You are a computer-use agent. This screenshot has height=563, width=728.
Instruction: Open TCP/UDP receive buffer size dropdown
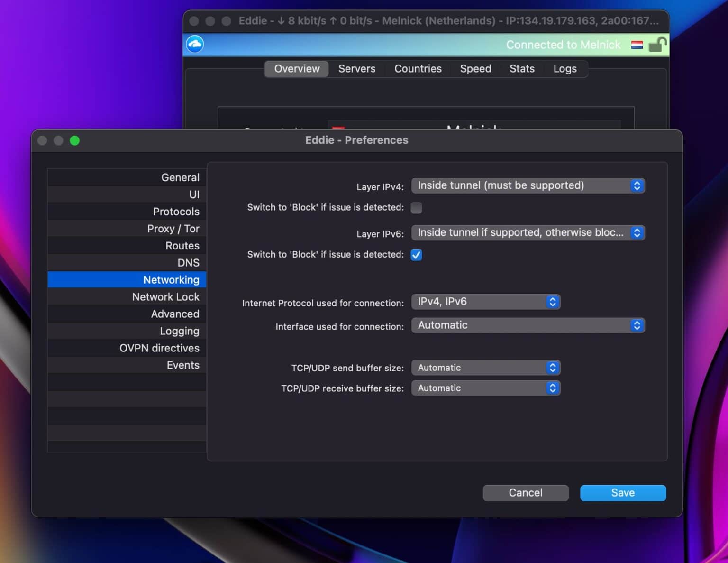point(486,388)
